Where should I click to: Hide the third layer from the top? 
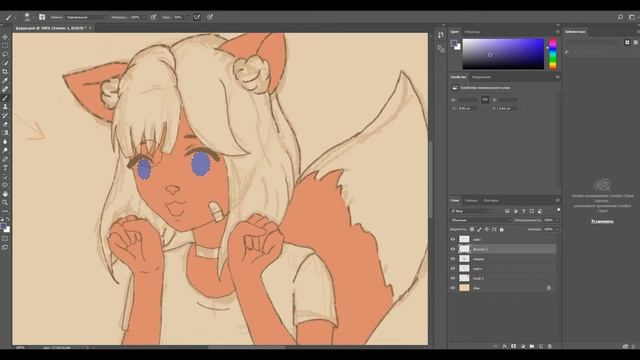[453, 259]
